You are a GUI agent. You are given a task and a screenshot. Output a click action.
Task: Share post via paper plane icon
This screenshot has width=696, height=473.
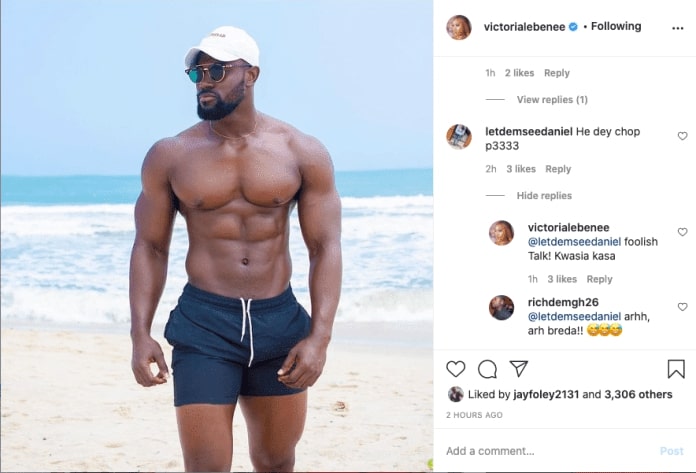coord(518,368)
